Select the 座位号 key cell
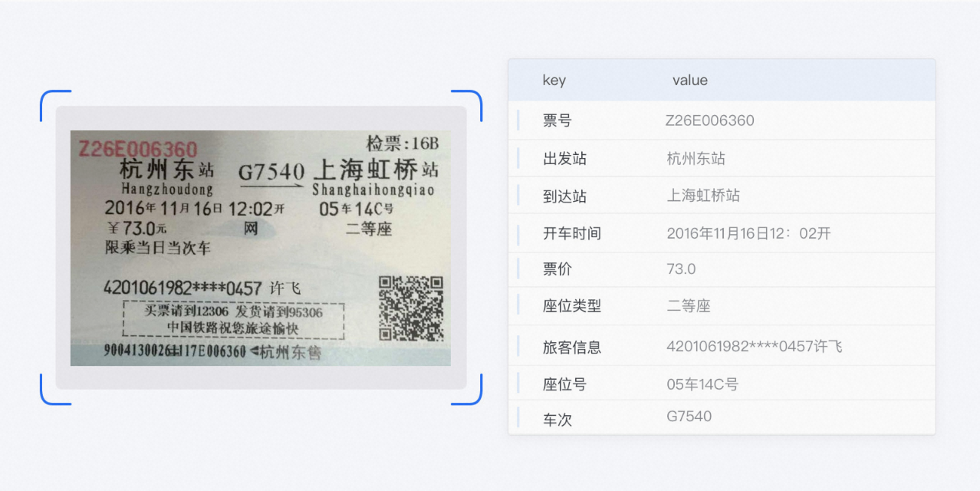The height and width of the screenshot is (491, 980). (564, 384)
